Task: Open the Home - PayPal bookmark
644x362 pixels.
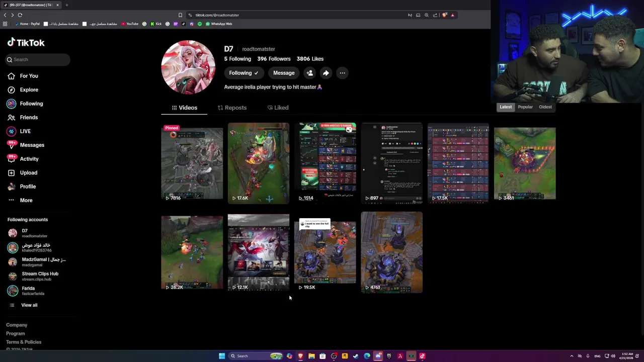Action: (27, 24)
